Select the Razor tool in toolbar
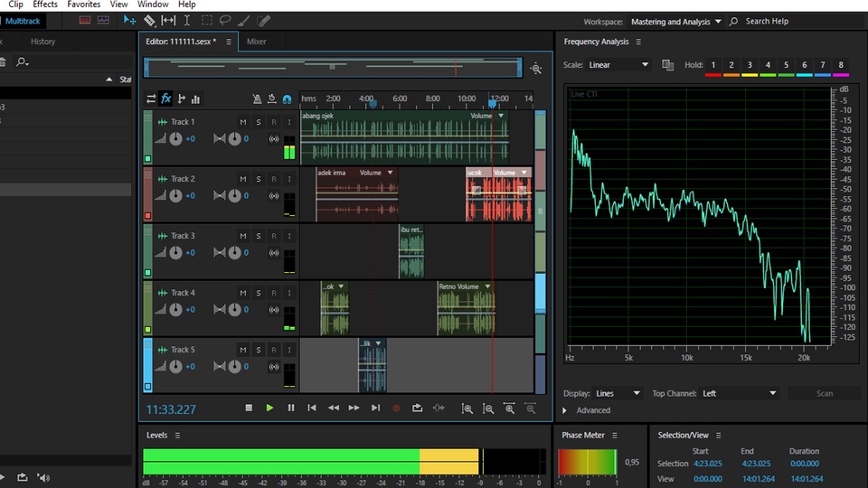Image resolution: width=868 pixels, height=488 pixels. click(149, 20)
